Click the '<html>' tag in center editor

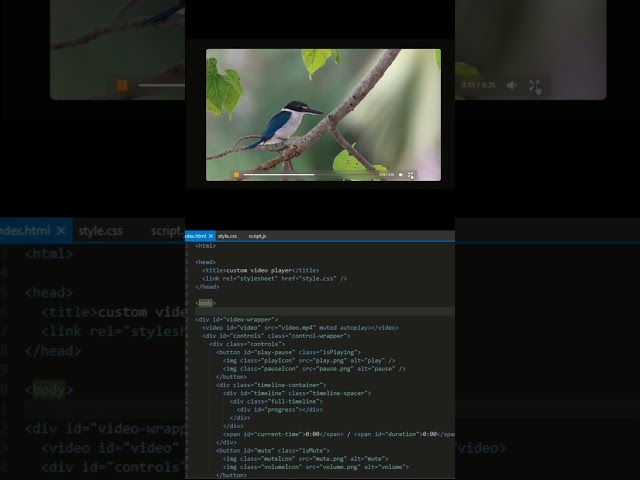pos(206,246)
